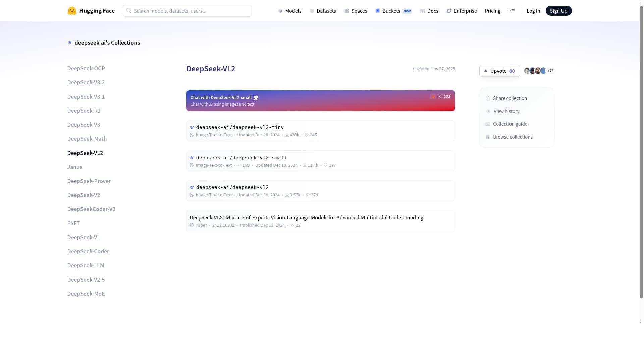644x362 pixels.
Task: Select DeepSeek-V3.2 collection in sidebar
Action: tap(86, 82)
